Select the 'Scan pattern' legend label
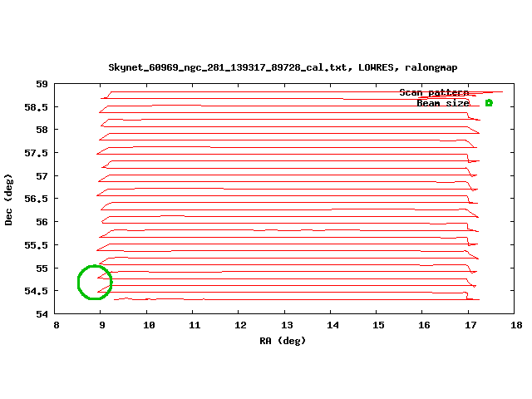Screen dimensions: 532x399 pyautogui.click(x=434, y=92)
